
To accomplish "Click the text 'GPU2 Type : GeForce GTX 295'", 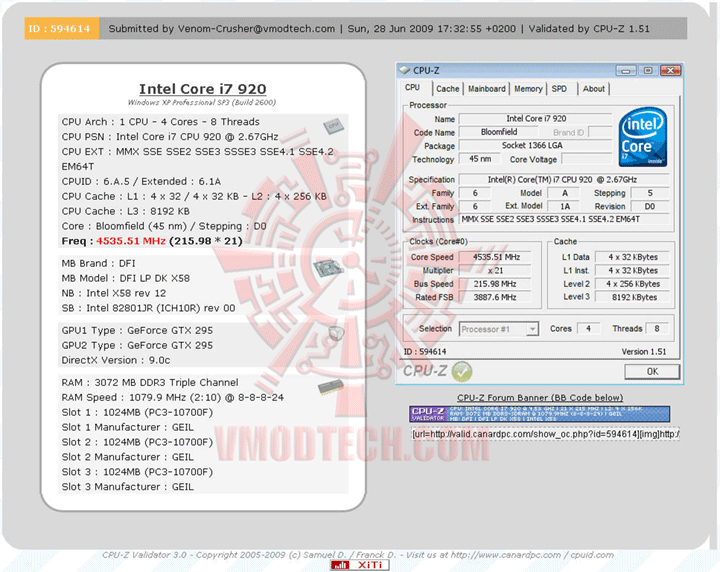I will pos(137,345).
